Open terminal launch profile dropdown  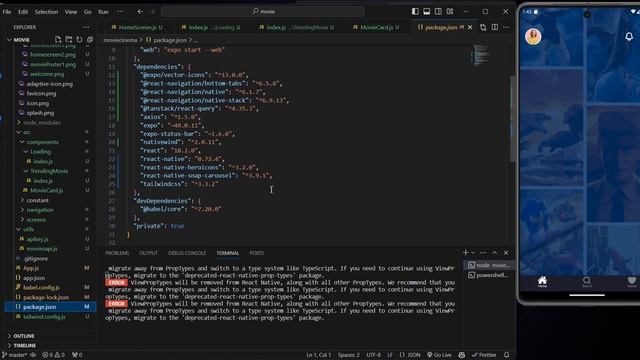point(473,253)
